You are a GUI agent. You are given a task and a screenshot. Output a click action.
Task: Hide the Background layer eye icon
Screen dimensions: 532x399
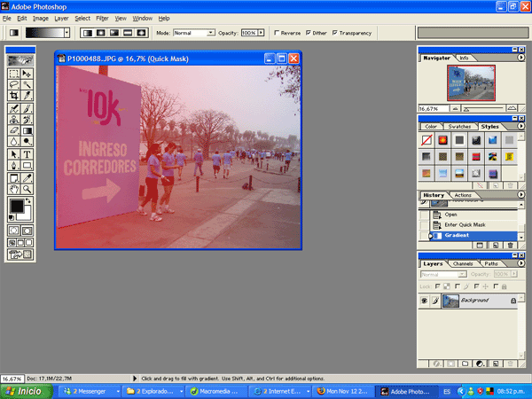click(x=424, y=301)
